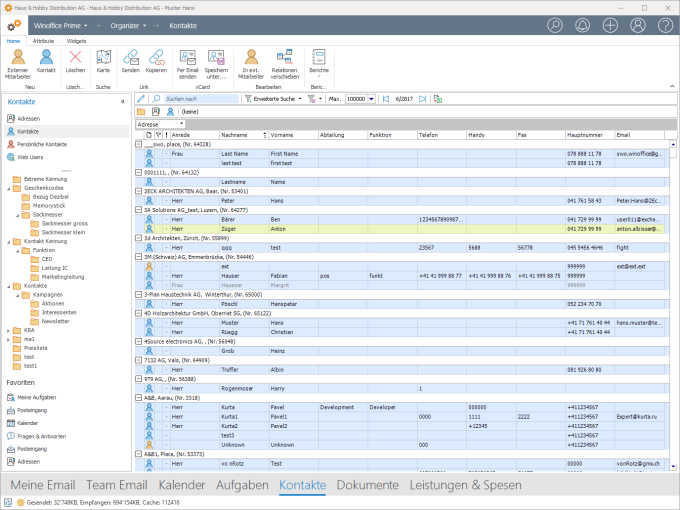The width and height of the screenshot is (680, 510).
Task: Click the Vorname column header
Action: (294, 135)
